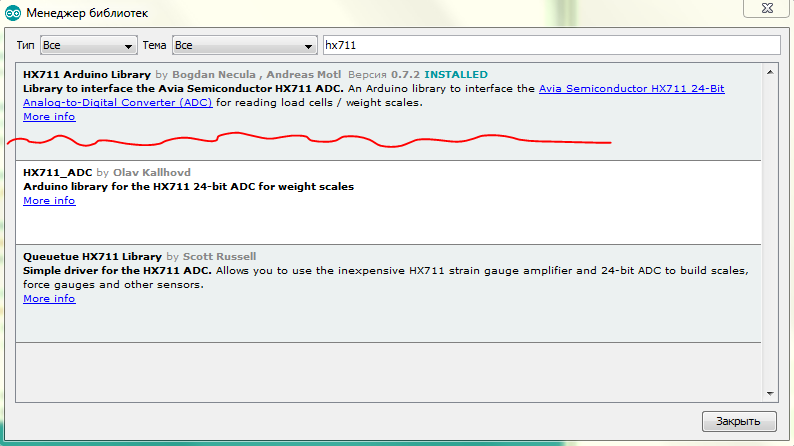
Task: Select the HX711 Arduino Library title
Action: tap(87, 74)
